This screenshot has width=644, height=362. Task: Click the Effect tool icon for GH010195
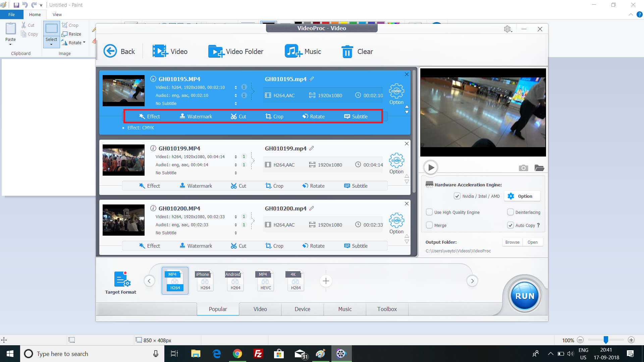pos(150,116)
